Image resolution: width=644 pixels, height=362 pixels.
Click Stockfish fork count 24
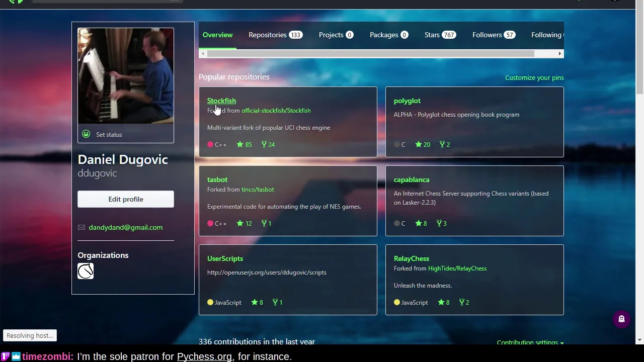click(x=268, y=144)
